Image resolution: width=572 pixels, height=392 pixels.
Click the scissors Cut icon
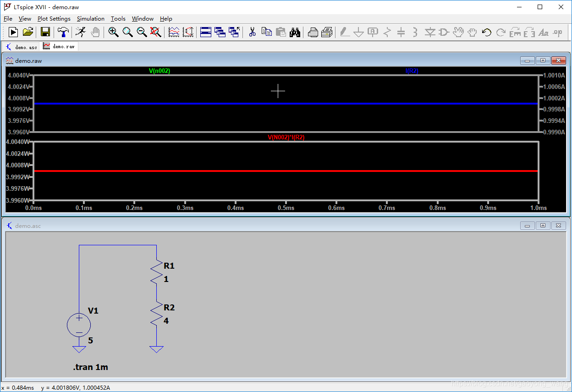coord(252,32)
